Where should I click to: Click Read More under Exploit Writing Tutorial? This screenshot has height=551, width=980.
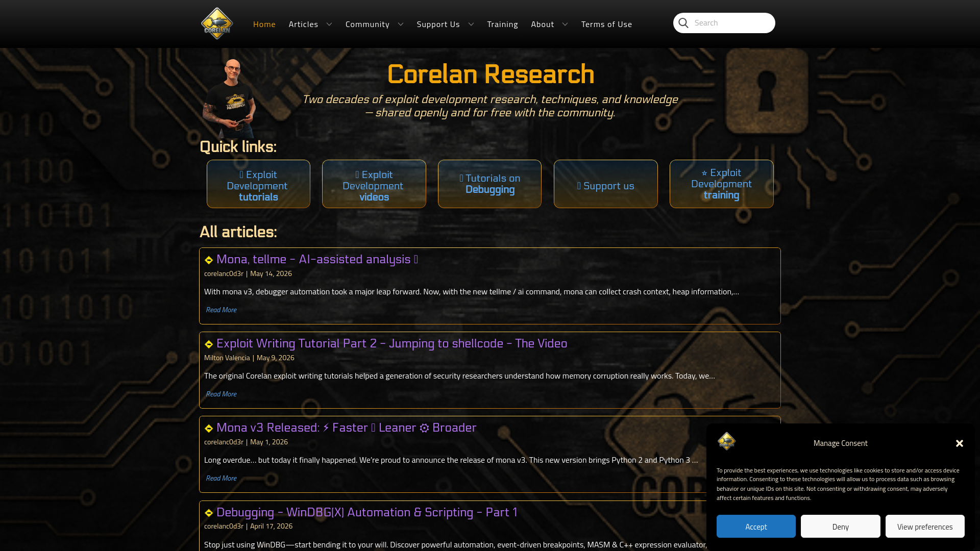[x=221, y=394]
